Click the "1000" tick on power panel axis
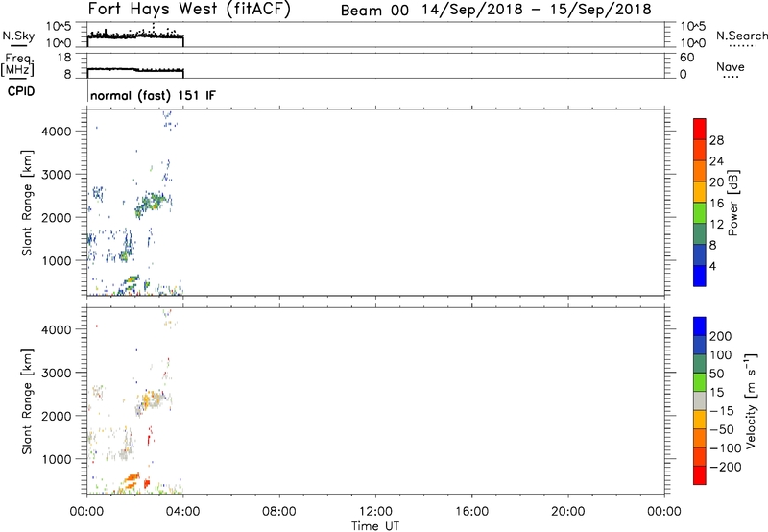768x532 pixels. click(57, 260)
